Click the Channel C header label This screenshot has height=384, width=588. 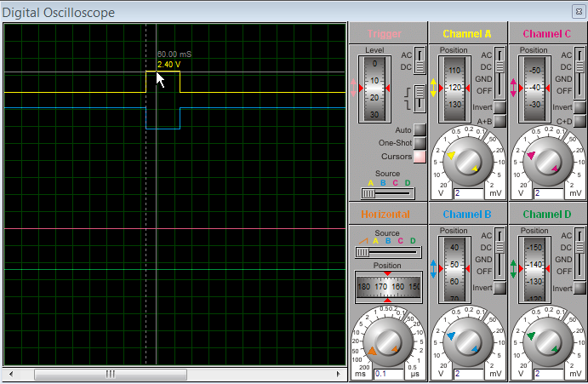[x=547, y=34]
